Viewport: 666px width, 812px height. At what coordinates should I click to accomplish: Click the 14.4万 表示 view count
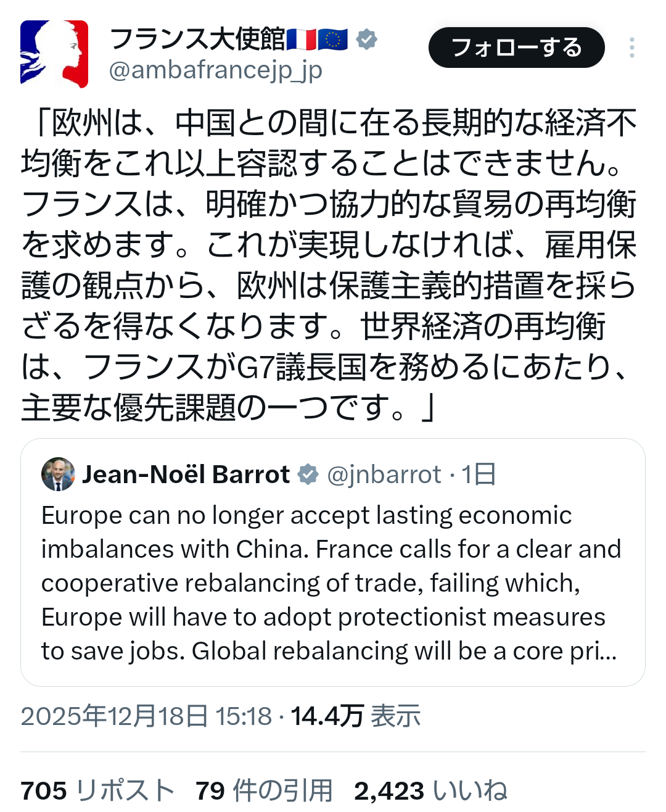(x=355, y=716)
